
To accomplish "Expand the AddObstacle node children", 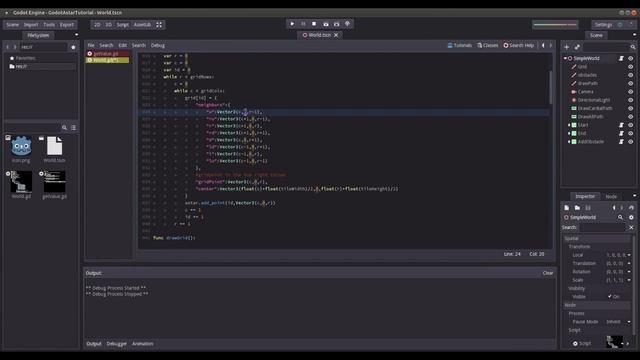I will coord(569,142).
